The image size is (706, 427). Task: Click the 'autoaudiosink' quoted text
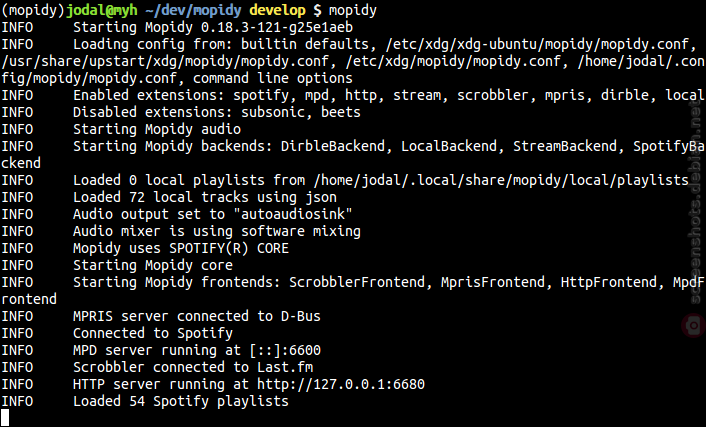(293, 214)
